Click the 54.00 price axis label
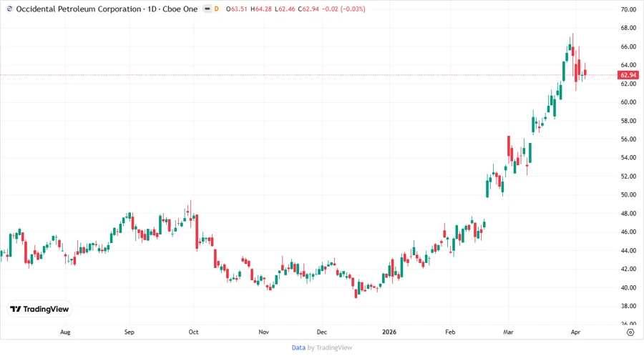644x356 pixels. tap(628, 157)
